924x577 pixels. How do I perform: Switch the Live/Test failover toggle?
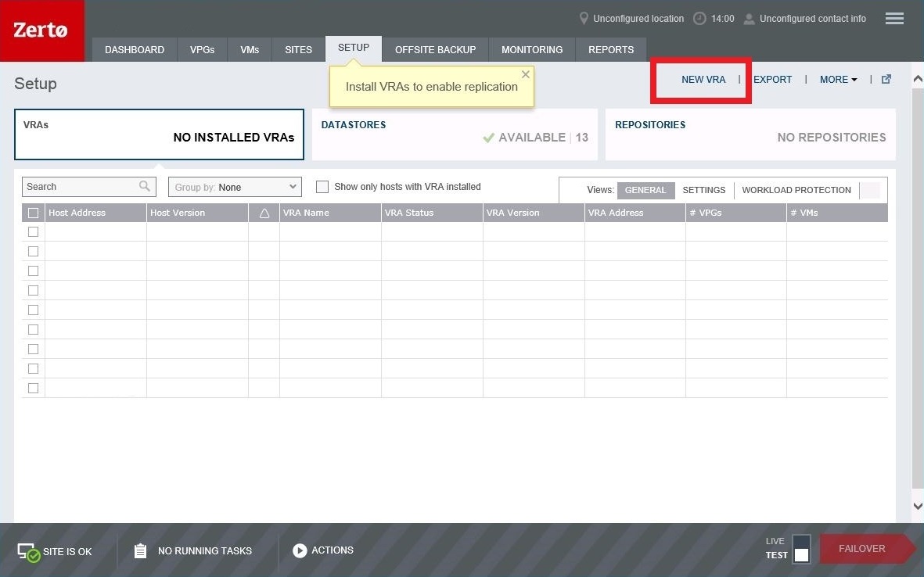801,549
